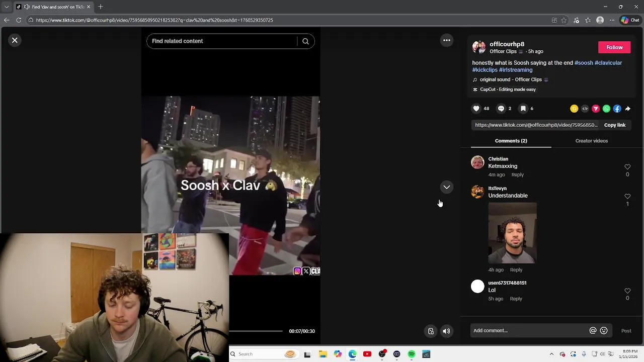Go to next video with down chevron
Screen dimensions: 644x362
[x=447, y=187]
